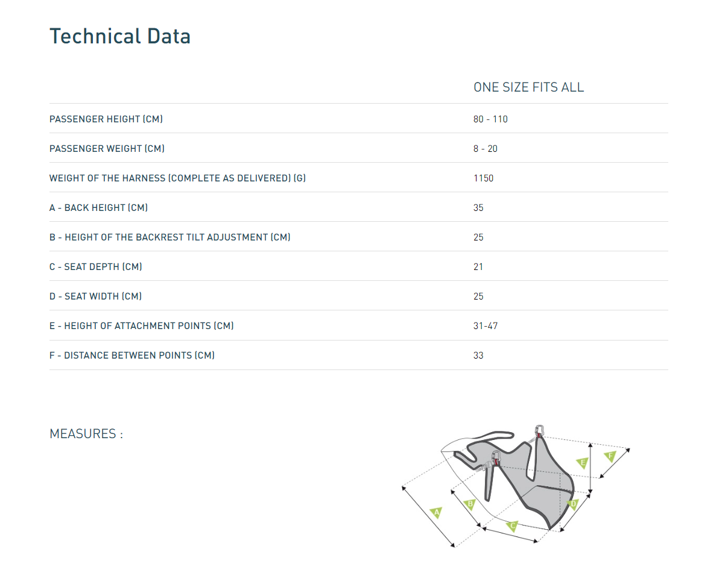
Task: Click the Technical Data heading
Action: point(120,36)
